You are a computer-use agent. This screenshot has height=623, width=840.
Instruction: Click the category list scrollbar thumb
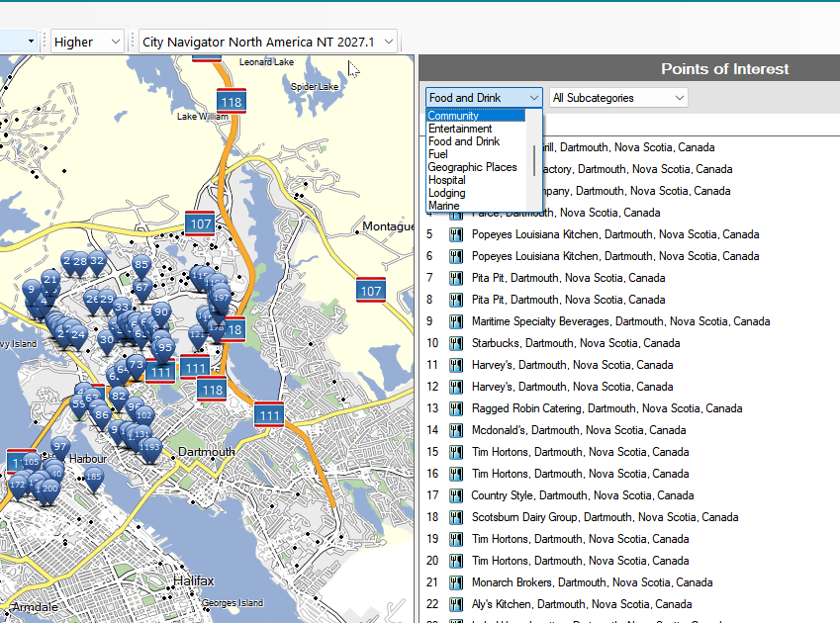click(x=534, y=160)
